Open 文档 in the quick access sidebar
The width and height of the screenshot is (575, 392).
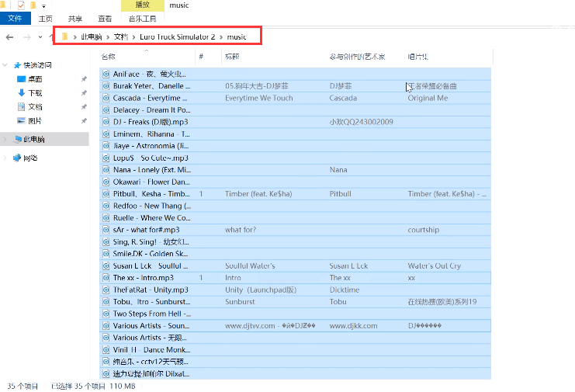point(35,106)
